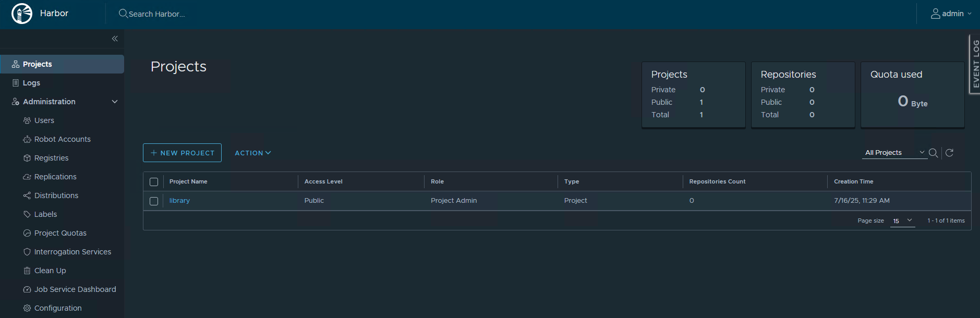
Task: Open the library project link
Action: (x=179, y=201)
